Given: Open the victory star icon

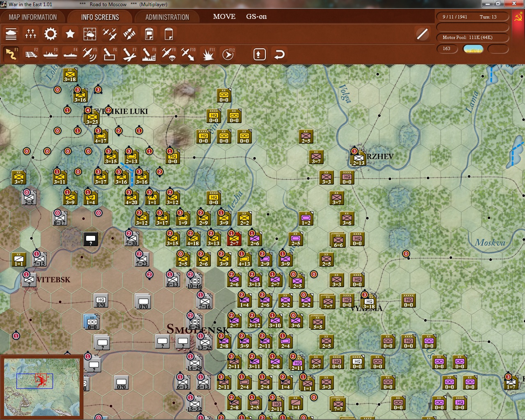Looking at the screenshot, I should (70, 34).
